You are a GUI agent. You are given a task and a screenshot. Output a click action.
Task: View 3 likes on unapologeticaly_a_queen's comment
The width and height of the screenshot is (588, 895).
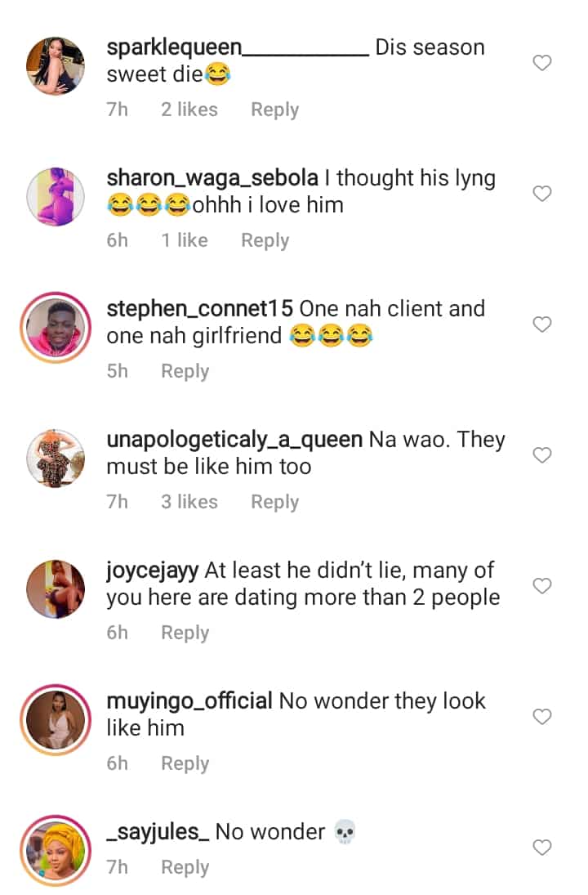(189, 502)
